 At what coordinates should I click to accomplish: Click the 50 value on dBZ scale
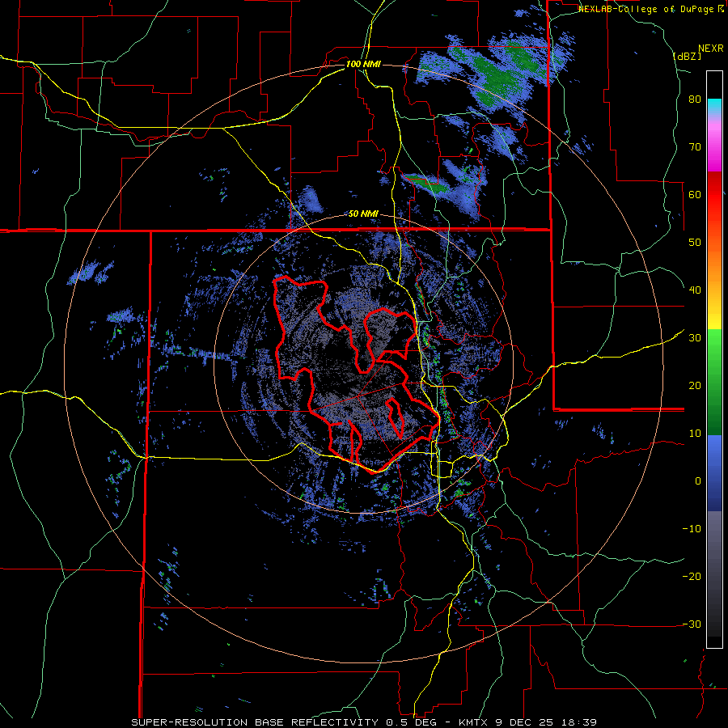[695, 243]
